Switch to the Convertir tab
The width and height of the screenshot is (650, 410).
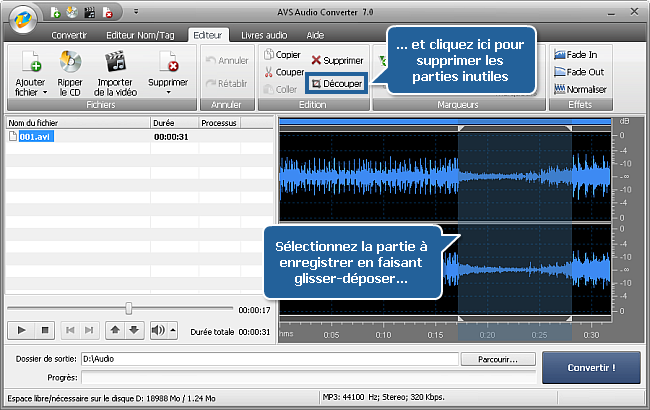pos(69,34)
